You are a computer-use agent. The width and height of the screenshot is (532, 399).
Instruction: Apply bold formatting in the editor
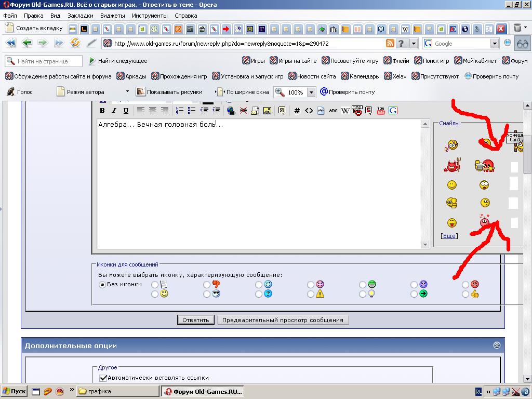pos(102,111)
